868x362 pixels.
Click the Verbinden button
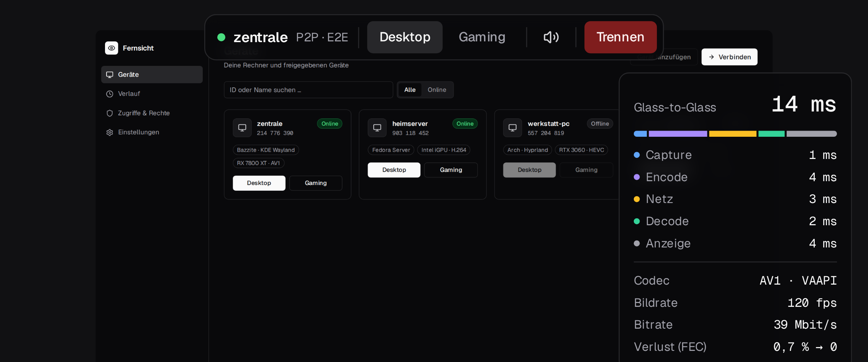[x=729, y=57]
